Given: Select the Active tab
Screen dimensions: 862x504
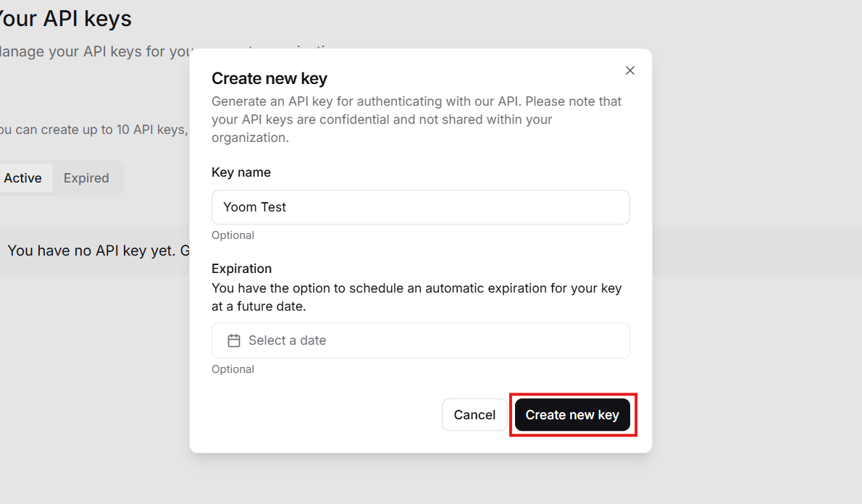Looking at the screenshot, I should point(23,178).
